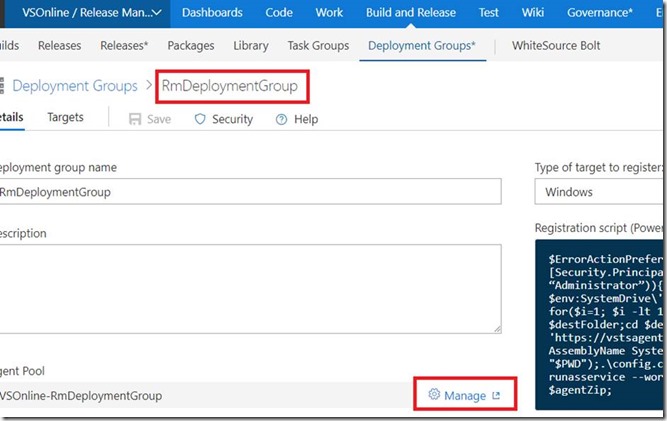
Task: Click the Help question mark icon
Action: 282,119
